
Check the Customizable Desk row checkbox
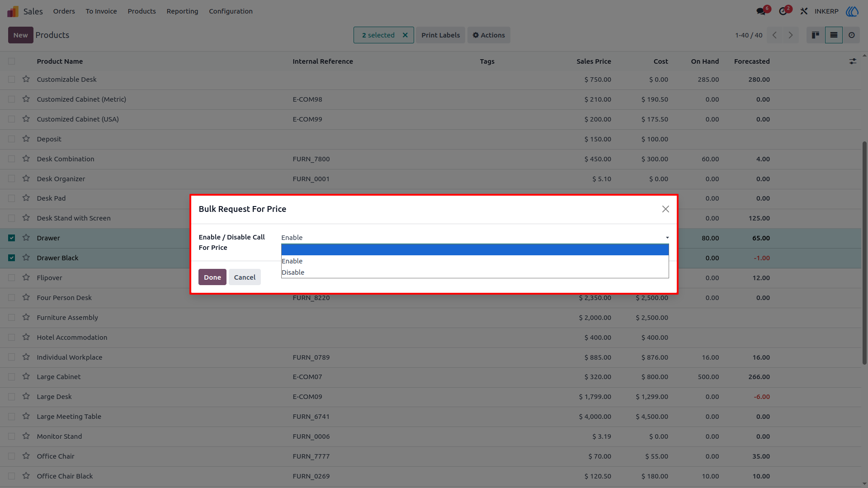(12, 80)
